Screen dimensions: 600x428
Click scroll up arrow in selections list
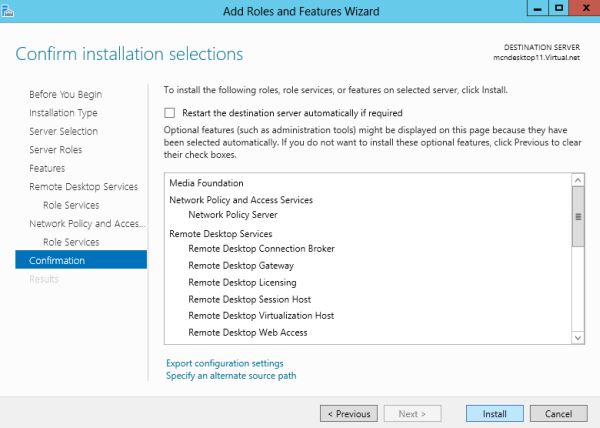[x=577, y=181]
